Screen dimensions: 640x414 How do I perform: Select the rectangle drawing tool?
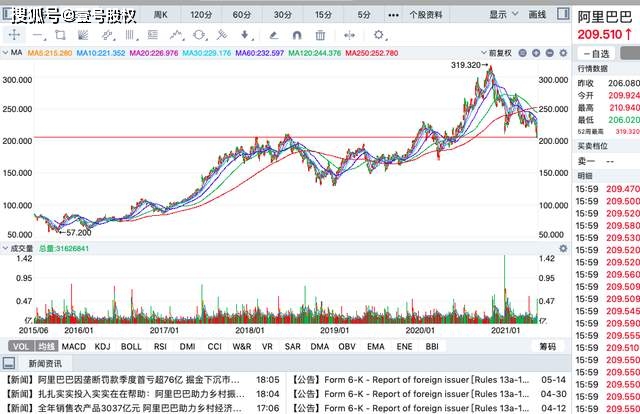click(x=60, y=35)
